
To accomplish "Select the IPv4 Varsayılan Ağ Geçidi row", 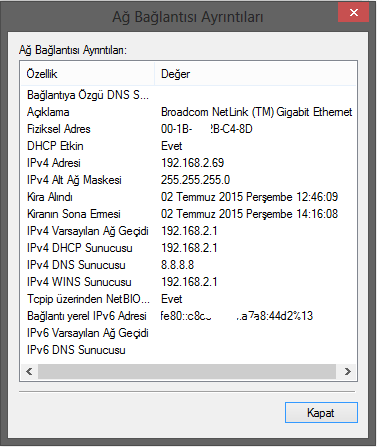I will point(189,231).
